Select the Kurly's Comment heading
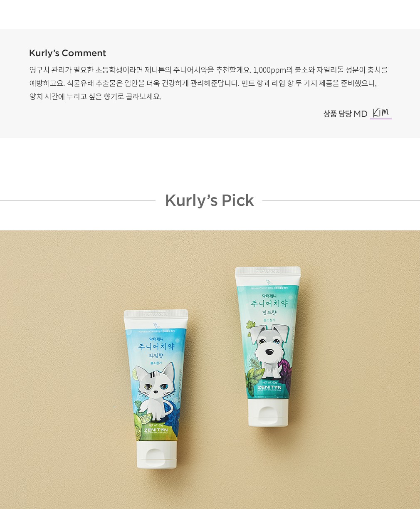This screenshot has height=509, width=420. tap(67, 53)
